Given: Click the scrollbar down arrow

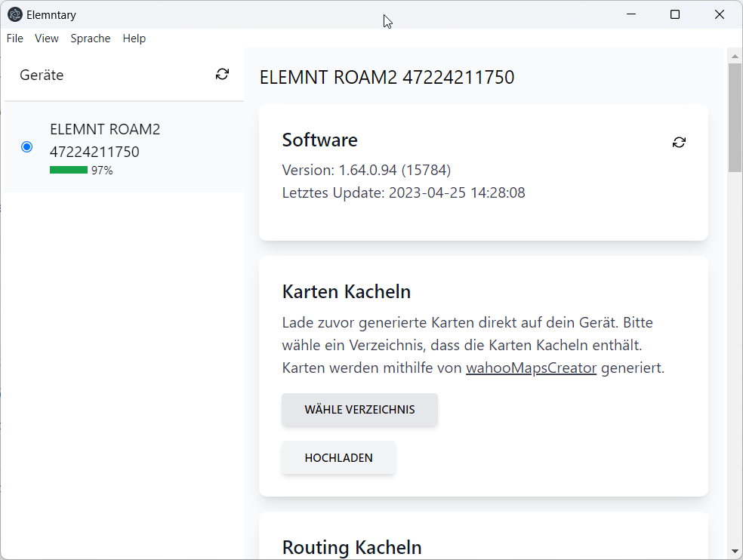Looking at the screenshot, I should point(735,551).
